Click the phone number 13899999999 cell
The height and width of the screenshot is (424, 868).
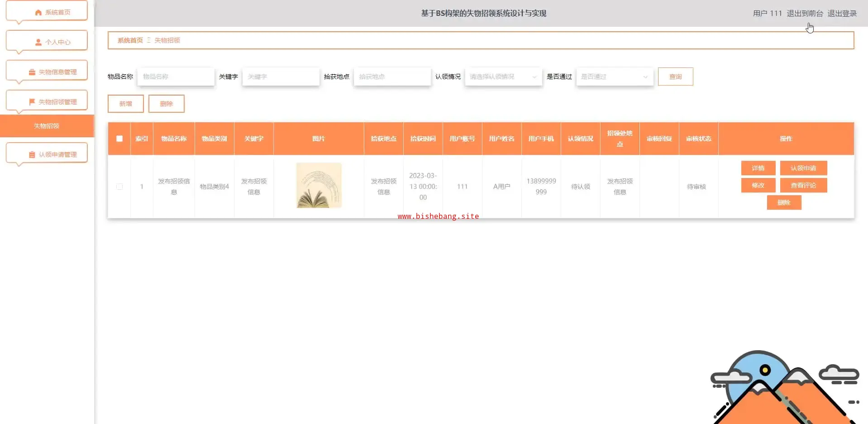(x=541, y=187)
